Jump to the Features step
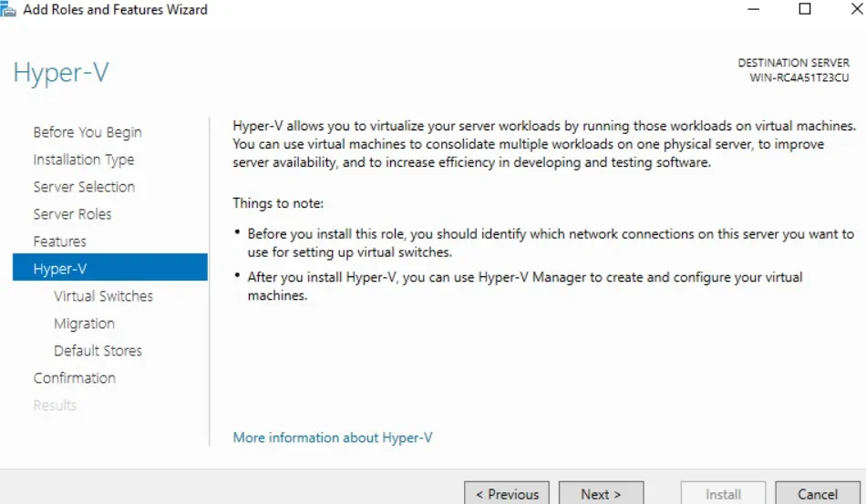This screenshot has width=866, height=504. click(x=60, y=242)
